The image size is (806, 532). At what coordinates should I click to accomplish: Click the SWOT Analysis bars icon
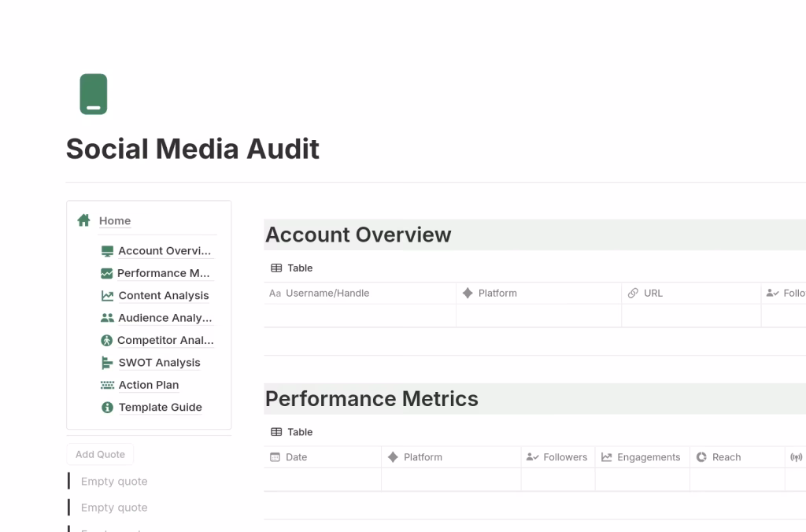107,363
